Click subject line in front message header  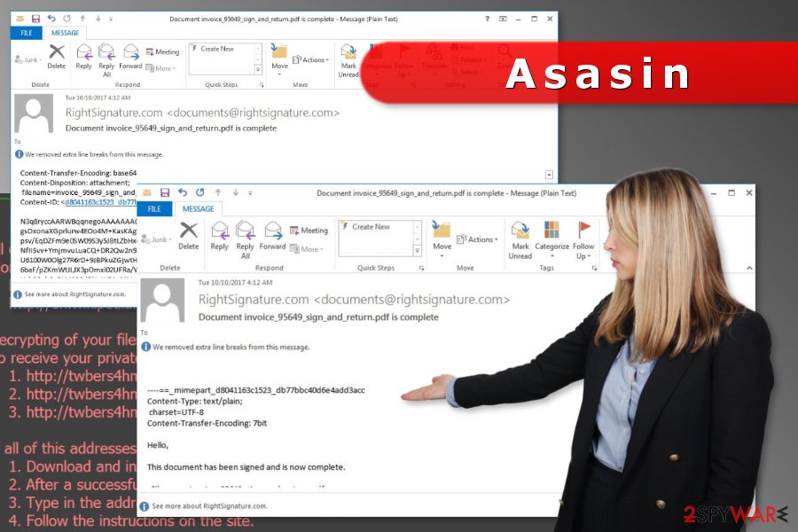[x=318, y=317]
